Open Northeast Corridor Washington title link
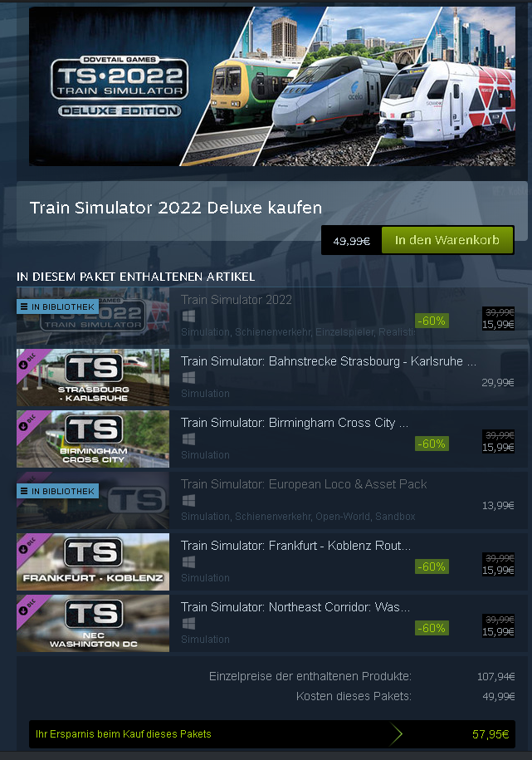This screenshot has width=532, height=760. point(295,607)
